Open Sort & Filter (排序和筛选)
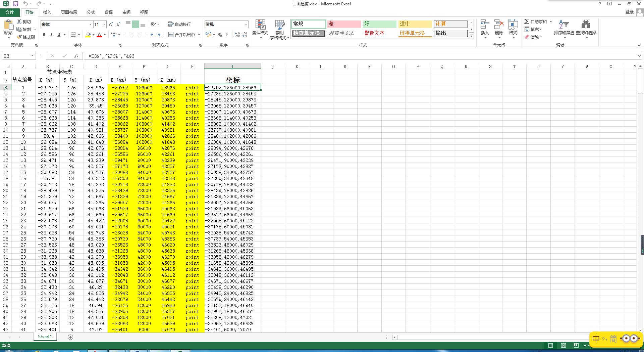Viewport: 644px width, 352px height. (x=564, y=29)
